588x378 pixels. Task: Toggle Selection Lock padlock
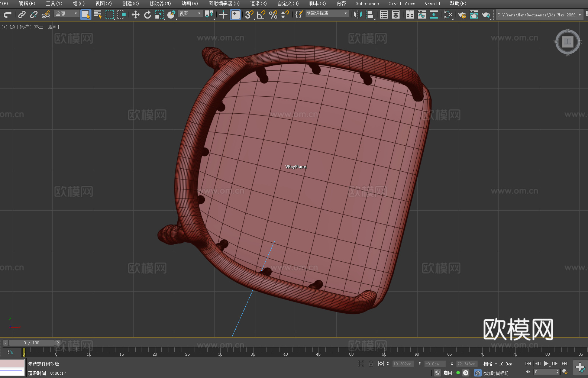pos(371,364)
